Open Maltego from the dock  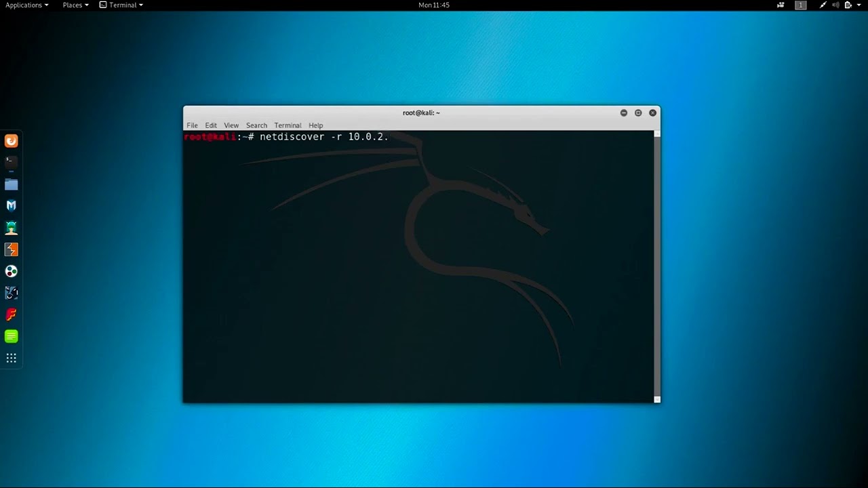pyautogui.click(x=11, y=293)
